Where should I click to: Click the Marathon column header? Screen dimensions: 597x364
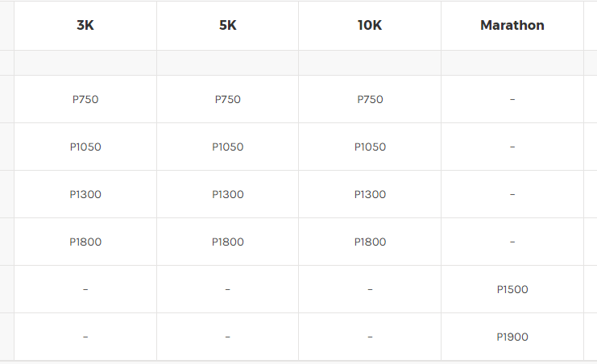tap(512, 25)
